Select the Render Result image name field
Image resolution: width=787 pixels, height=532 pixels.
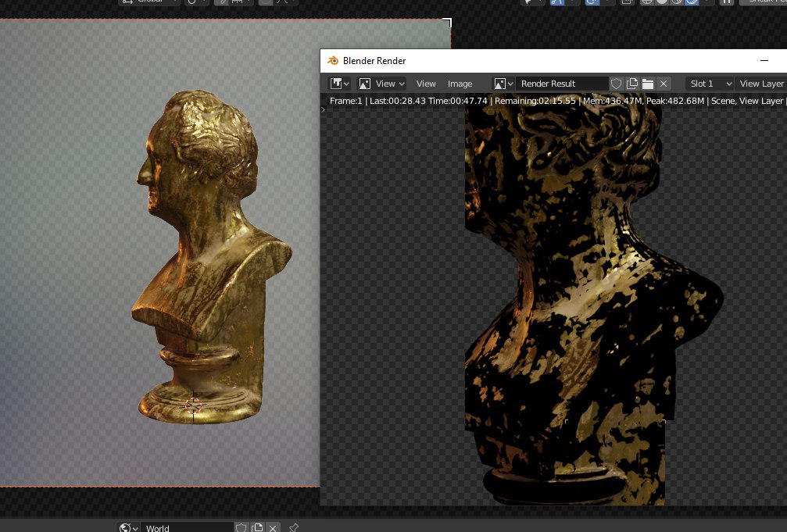click(x=562, y=84)
